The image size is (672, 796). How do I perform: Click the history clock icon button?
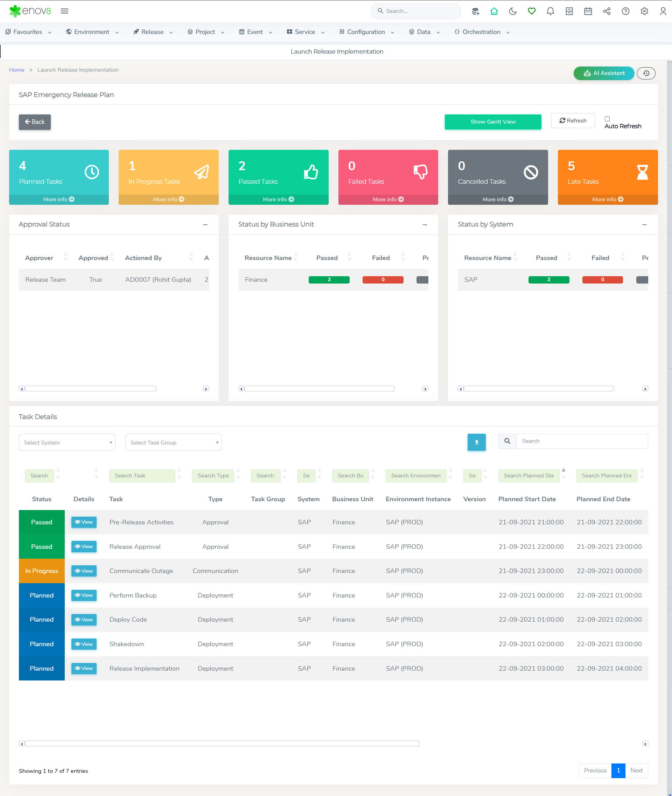(646, 73)
